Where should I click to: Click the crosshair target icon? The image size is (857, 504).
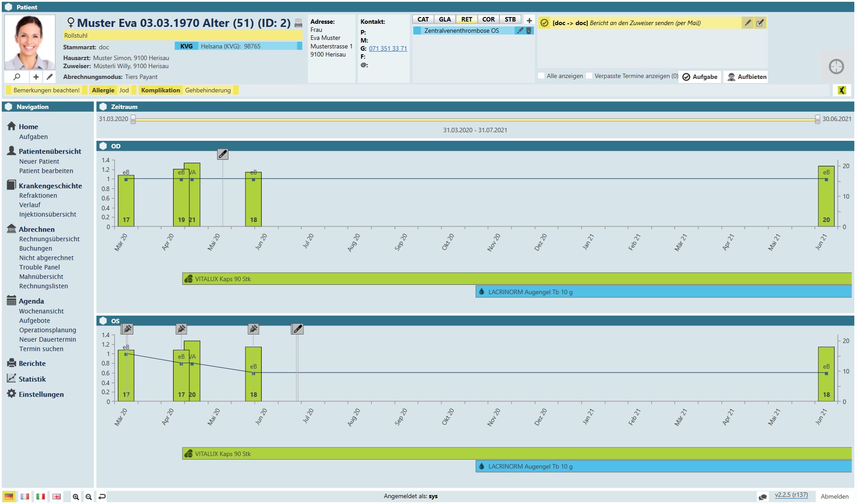coord(836,67)
